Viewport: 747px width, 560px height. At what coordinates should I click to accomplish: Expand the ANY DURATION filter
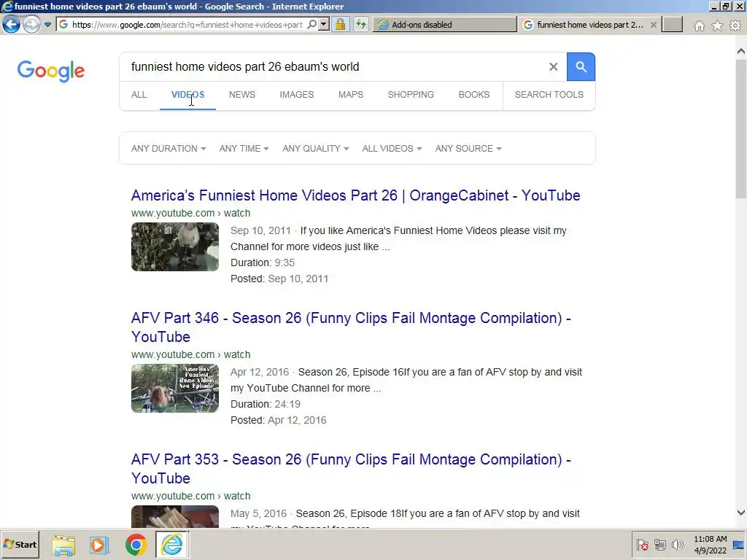tap(169, 149)
